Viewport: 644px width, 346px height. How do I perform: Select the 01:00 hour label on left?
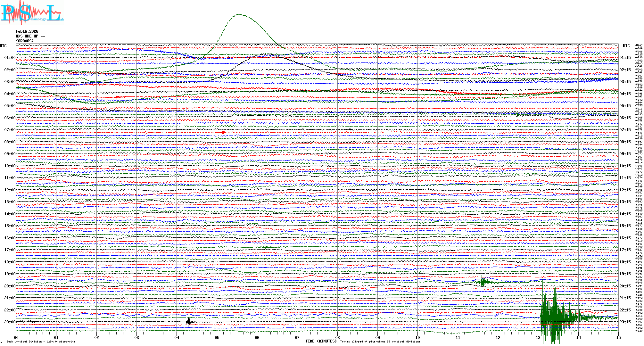tap(10, 58)
